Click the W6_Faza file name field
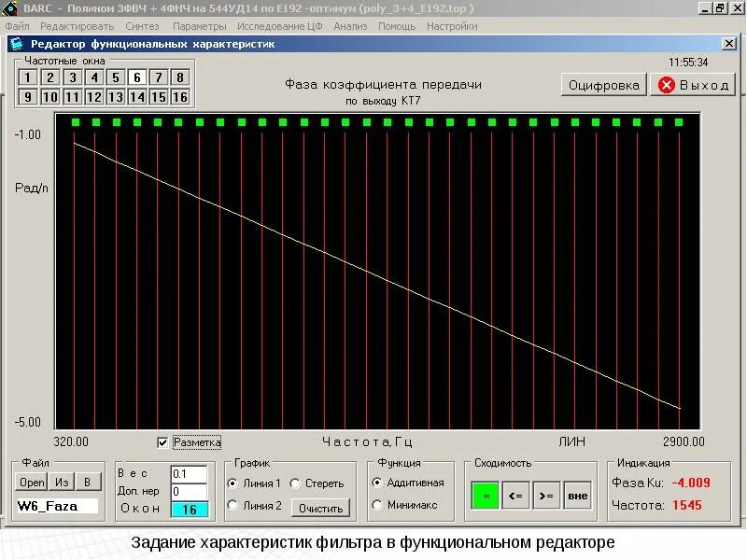The height and width of the screenshot is (560, 747). click(x=57, y=506)
